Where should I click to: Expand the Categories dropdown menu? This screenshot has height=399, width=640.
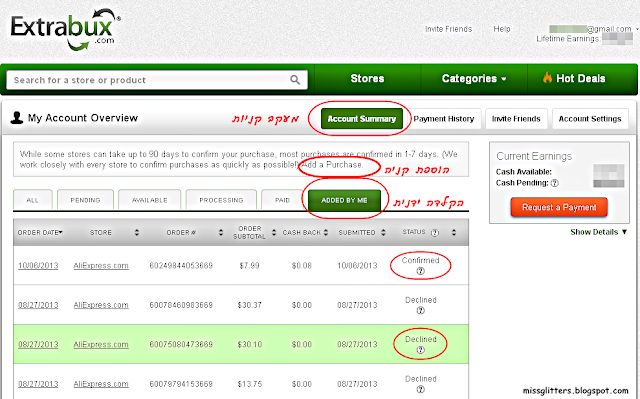pyautogui.click(x=474, y=78)
